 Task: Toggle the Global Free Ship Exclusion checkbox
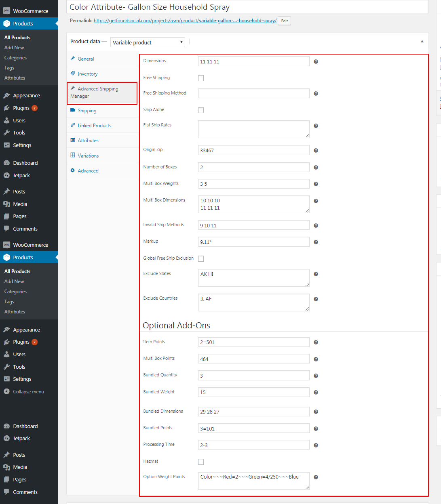point(201,259)
